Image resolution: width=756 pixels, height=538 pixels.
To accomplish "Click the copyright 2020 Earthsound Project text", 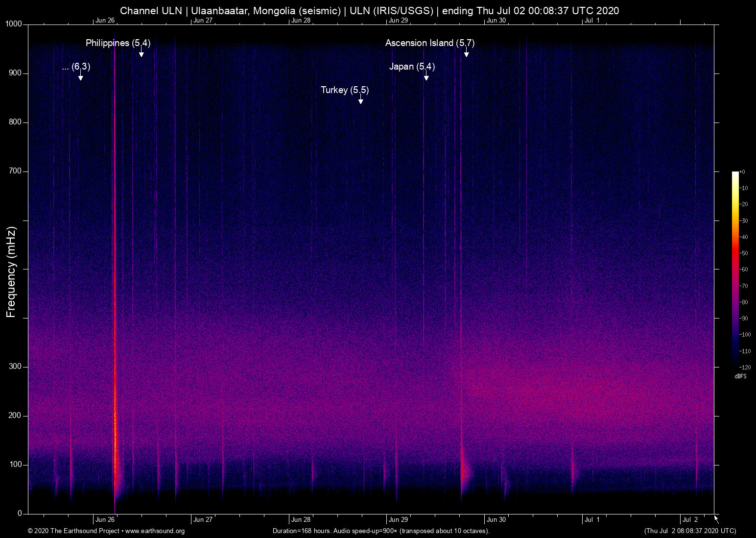I will [x=73, y=532].
